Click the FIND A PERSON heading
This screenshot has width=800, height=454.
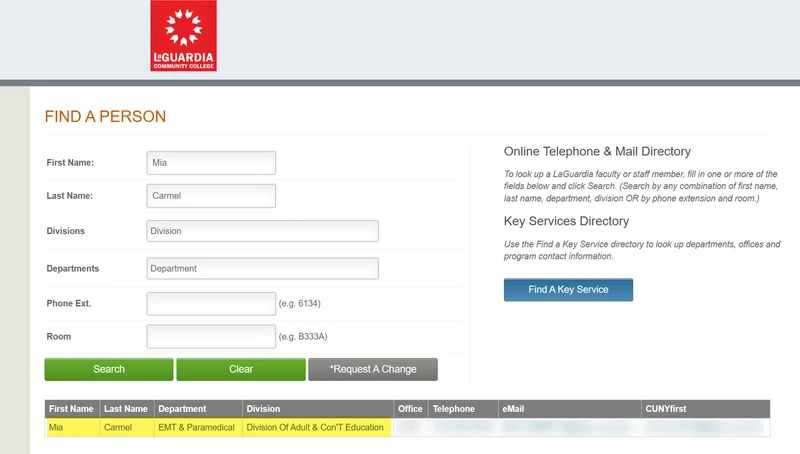pyautogui.click(x=105, y=116)
